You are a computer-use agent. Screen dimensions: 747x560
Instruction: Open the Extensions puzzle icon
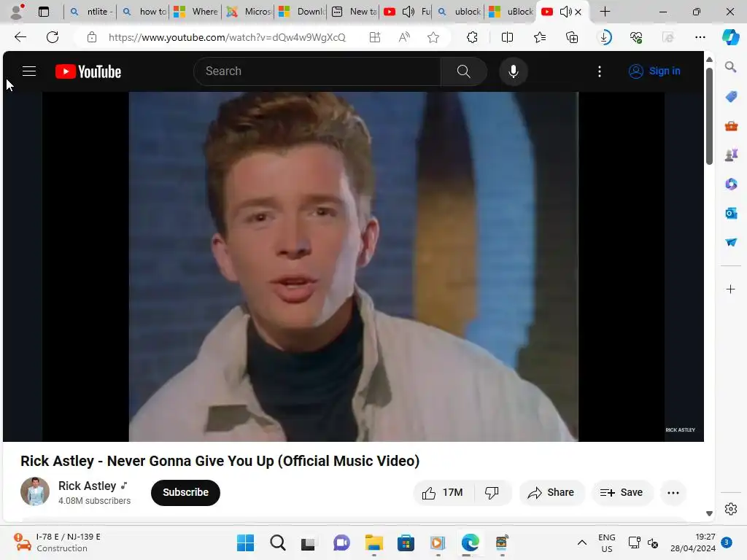click(x=472, y=37)
